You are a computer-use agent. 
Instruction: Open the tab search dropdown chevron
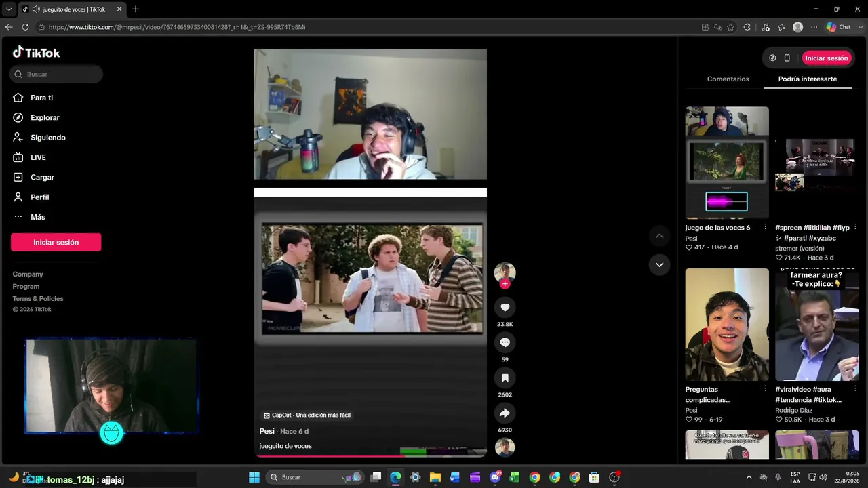click(x=9, y=9)
